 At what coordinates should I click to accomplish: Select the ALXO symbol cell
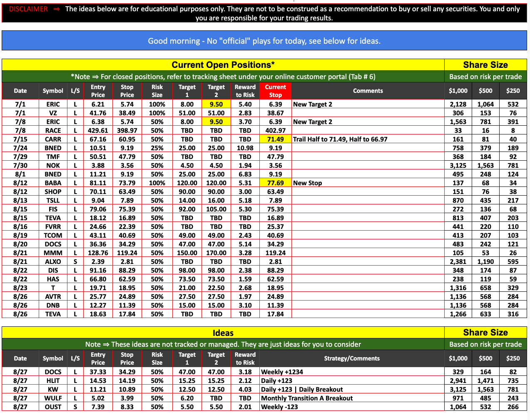pos(53,261)
